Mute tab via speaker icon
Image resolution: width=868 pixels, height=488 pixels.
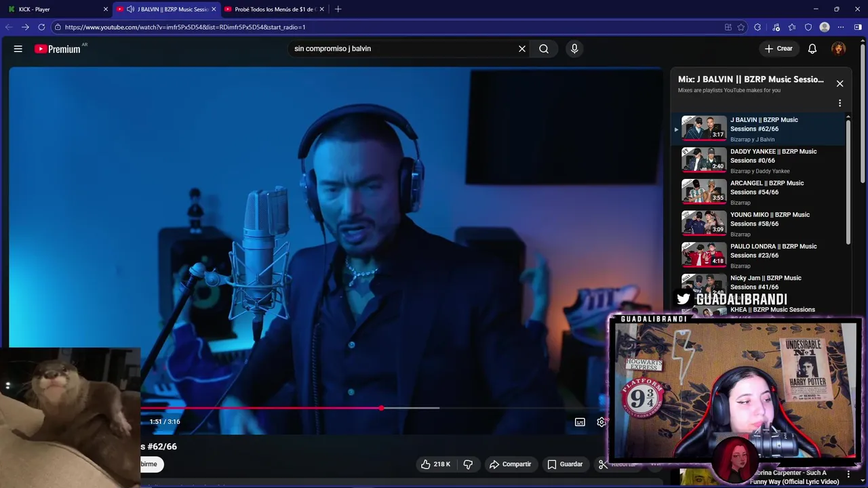[x=130, y=9]
